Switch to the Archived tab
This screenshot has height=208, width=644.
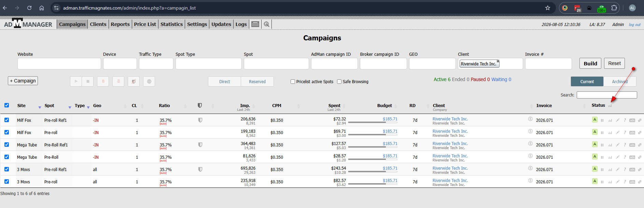tap(620, 81)
